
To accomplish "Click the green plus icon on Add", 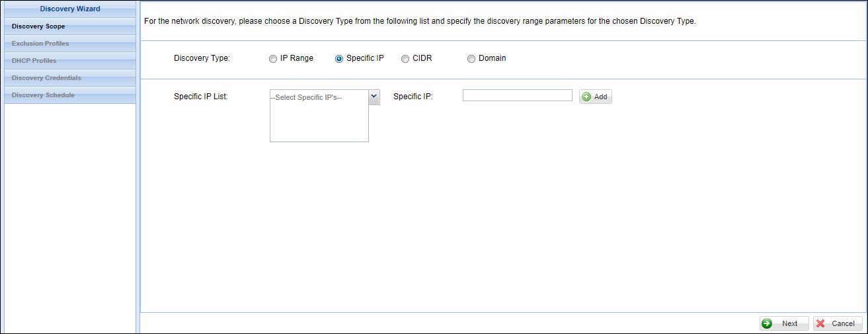I will (586, 97).
